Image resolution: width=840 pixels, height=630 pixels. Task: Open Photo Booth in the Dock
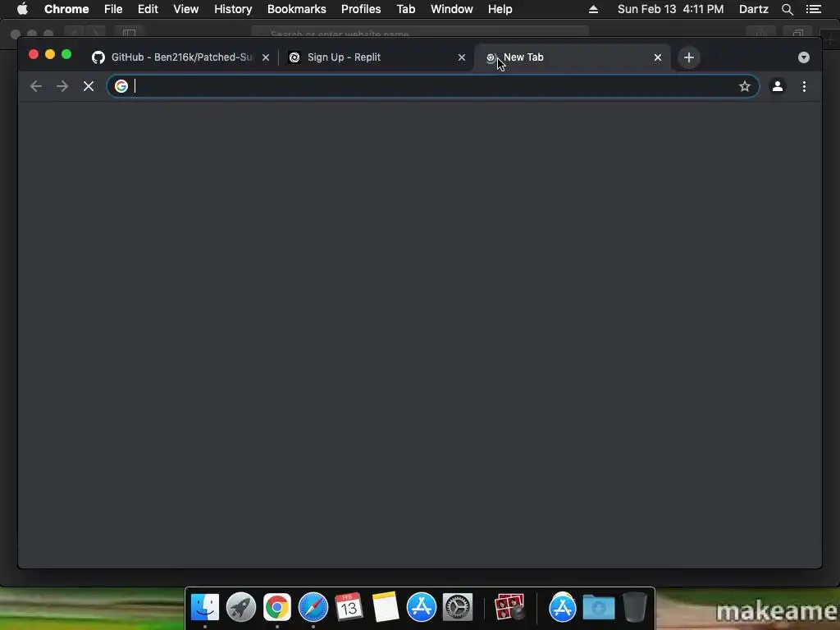(509, 608)
